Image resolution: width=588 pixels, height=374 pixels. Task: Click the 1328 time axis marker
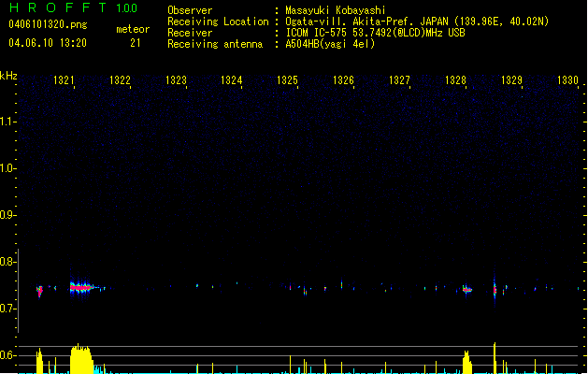pos(455,80)
